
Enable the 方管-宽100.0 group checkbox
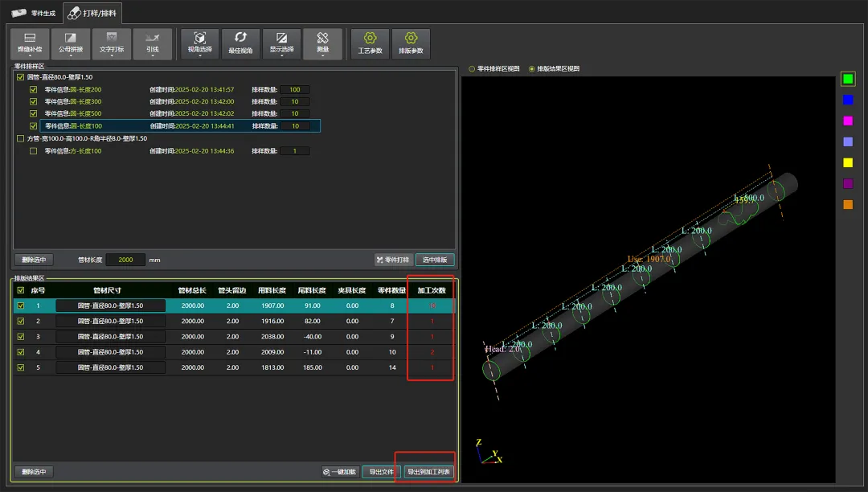[x=20, y=138]
